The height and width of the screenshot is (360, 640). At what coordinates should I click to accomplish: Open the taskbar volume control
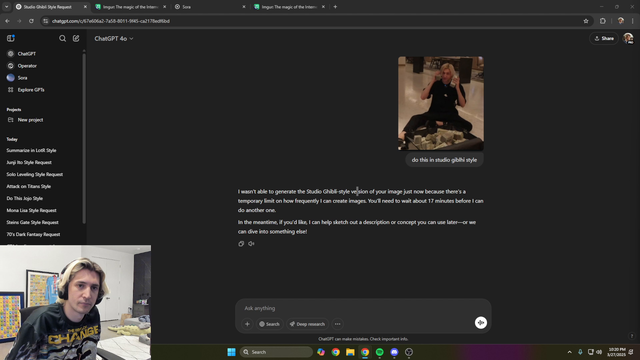coord(599,352)
